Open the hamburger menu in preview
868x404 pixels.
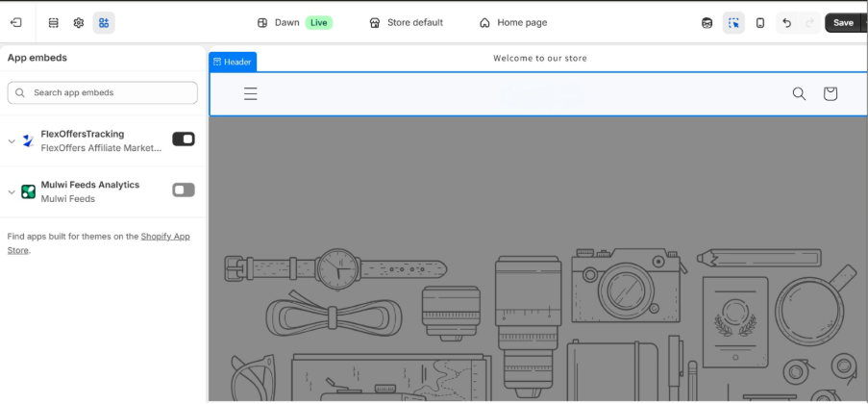[251, 93]
